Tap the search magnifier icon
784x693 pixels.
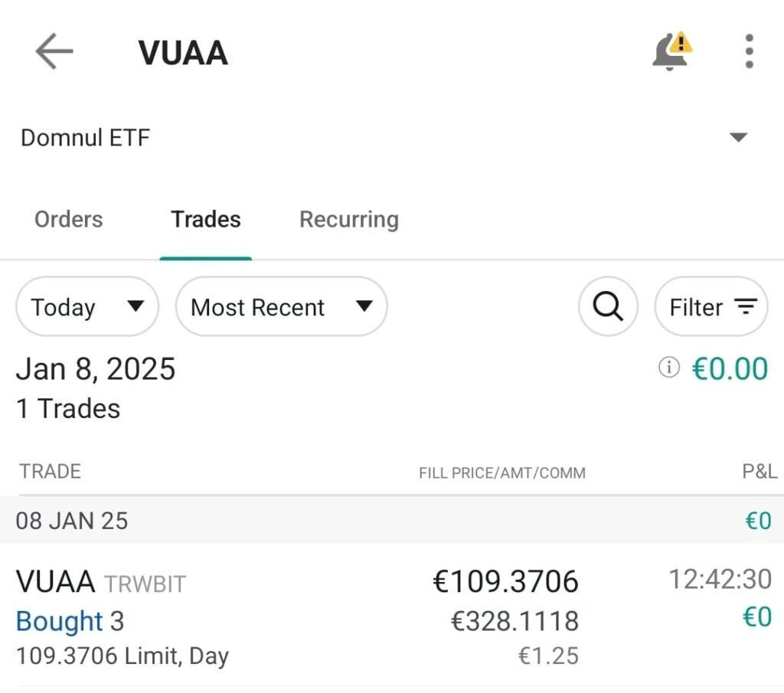[608, 307]
